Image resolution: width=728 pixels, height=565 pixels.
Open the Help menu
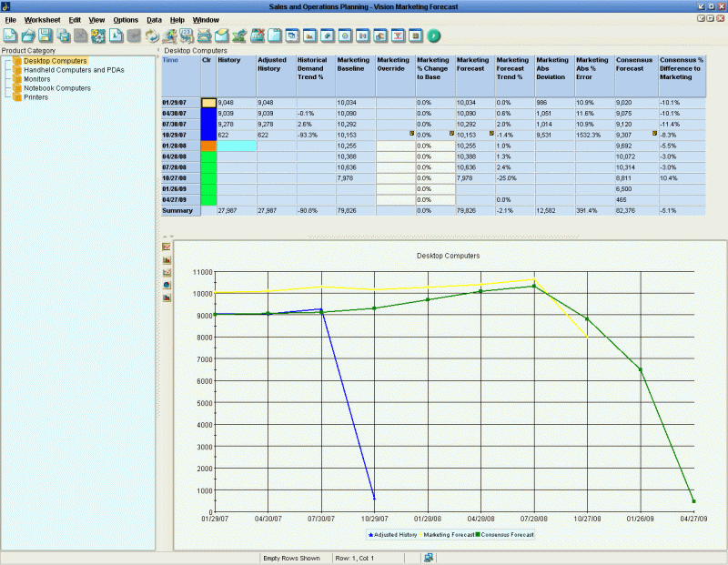[177, 20]
